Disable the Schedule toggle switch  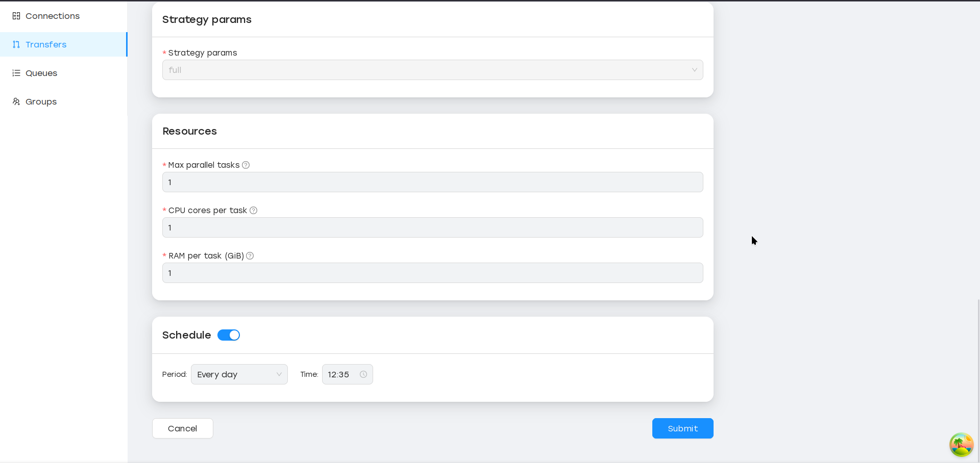pos(229,335)
